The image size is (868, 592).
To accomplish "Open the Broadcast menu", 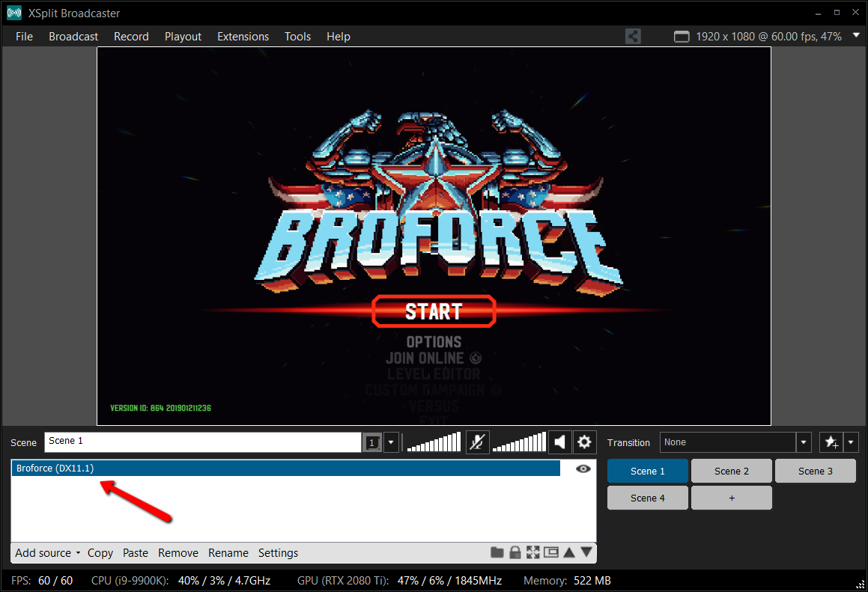I will pos(73,37).
